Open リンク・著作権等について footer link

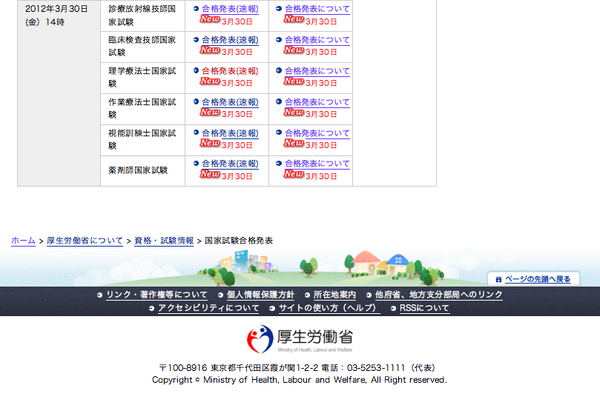(156, 295)
